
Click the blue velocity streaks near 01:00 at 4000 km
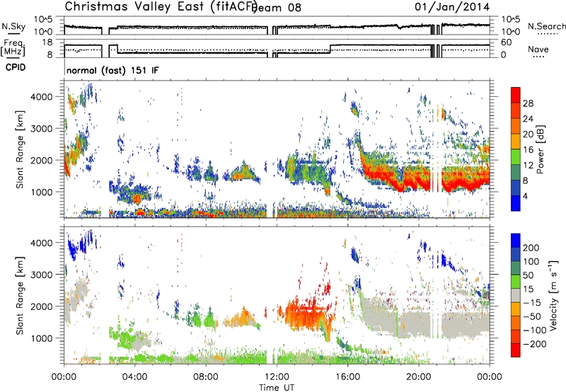tap(81, 243)
